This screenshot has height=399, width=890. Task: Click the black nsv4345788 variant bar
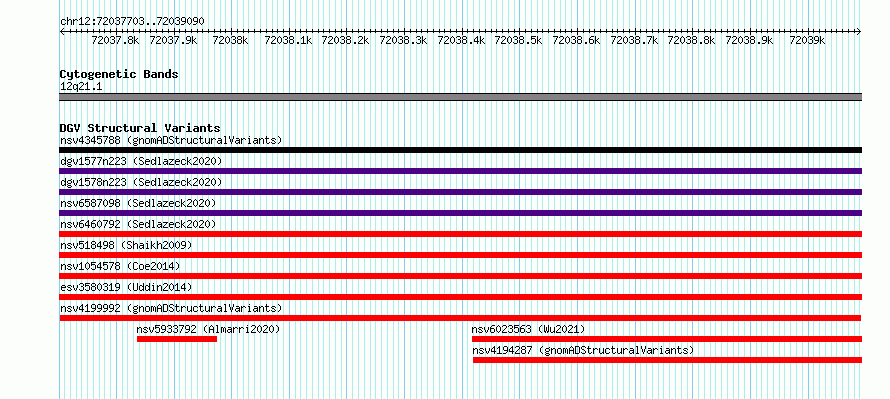click(461, 150)
